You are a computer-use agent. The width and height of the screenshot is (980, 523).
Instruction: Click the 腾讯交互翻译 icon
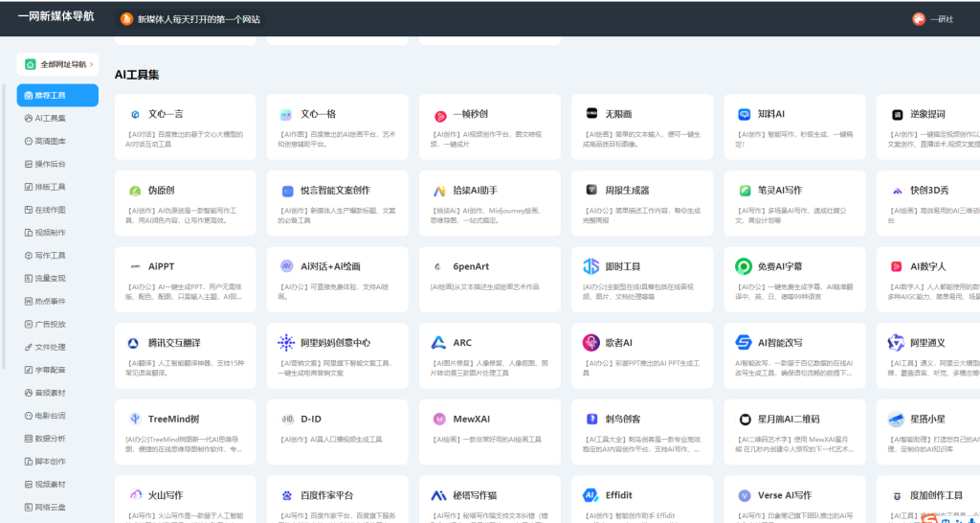pos(135,343)
